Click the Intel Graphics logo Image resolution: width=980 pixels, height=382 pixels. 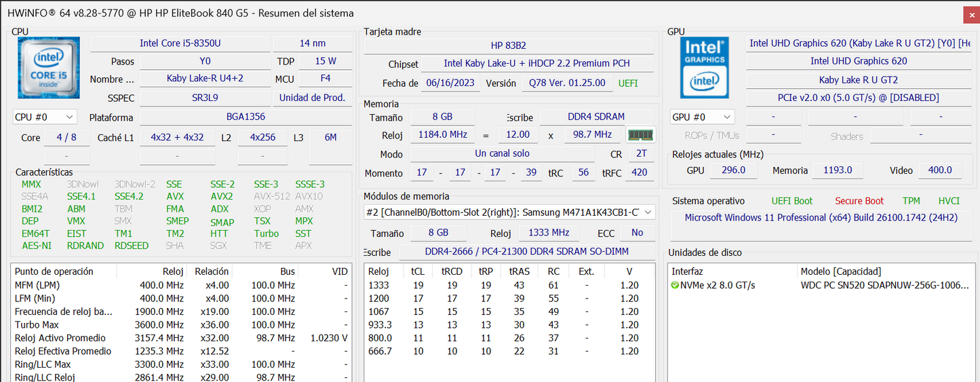click(x=705, y=67)
